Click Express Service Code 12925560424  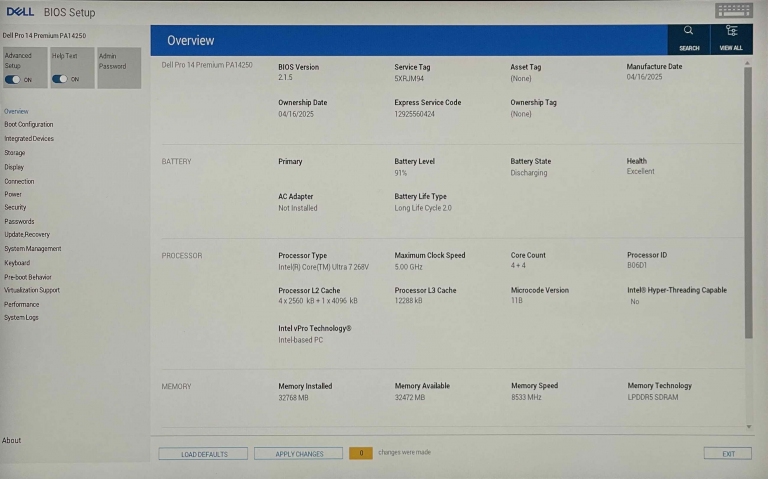(414, 114)
